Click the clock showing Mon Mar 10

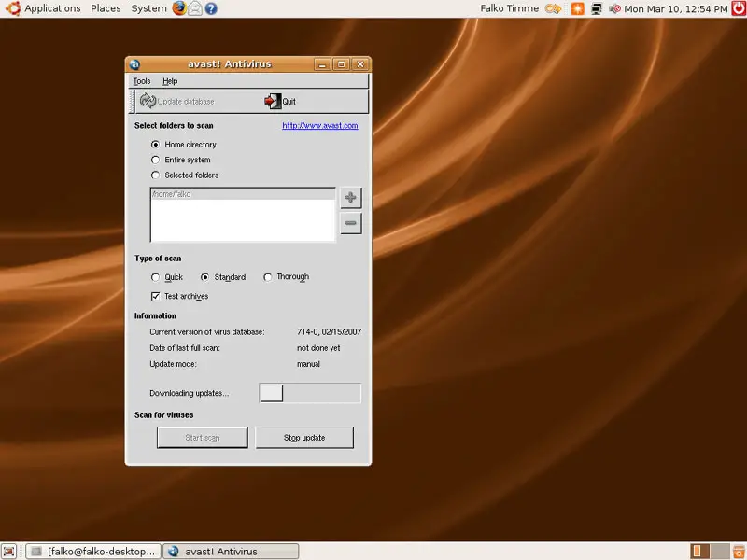click(x=675, y=8)
